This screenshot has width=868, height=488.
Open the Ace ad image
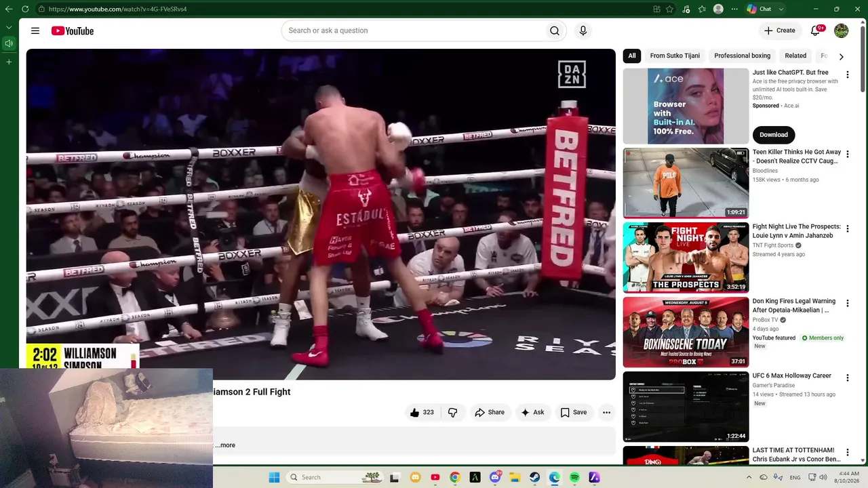click(686, 106)
